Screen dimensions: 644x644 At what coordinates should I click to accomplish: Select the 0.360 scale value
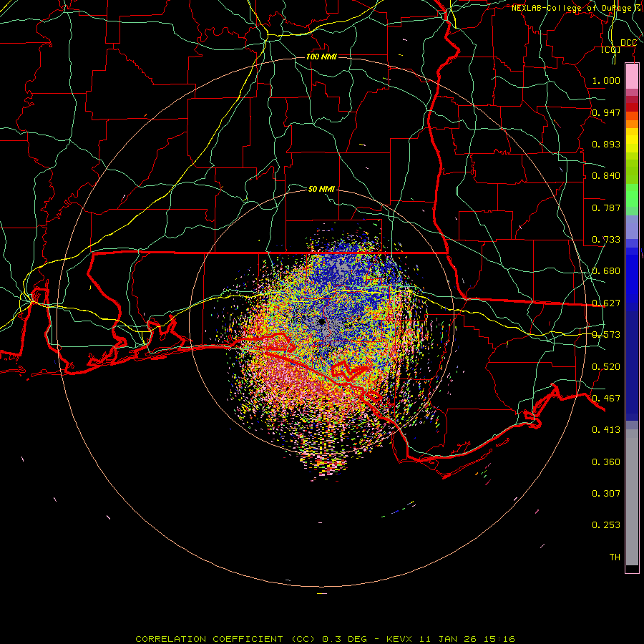pos(606,462)
